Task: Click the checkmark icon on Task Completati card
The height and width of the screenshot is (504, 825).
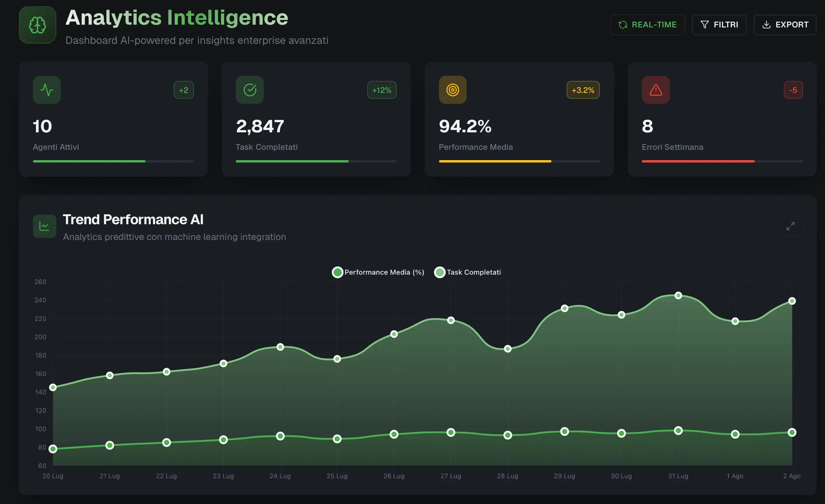Action: click(x=249, y=90)
